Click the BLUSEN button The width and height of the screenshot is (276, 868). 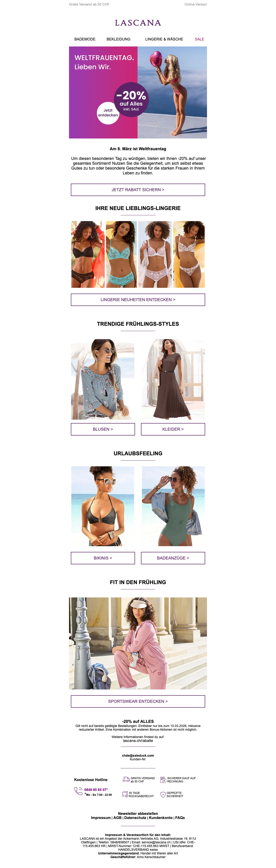[x=103, y=429]
